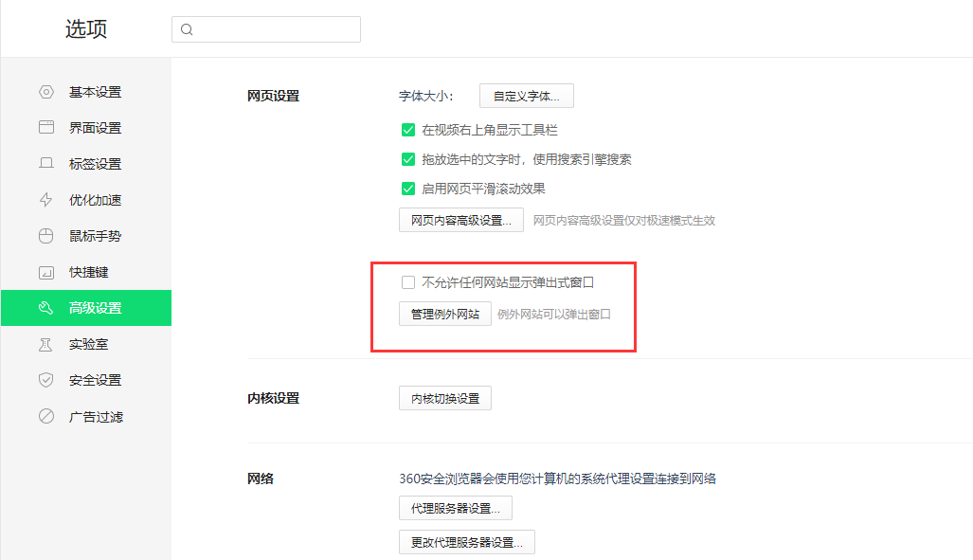The image size is (973, 560).
Task: Open 网页内容高级设置... button
Action: point(461,220)
